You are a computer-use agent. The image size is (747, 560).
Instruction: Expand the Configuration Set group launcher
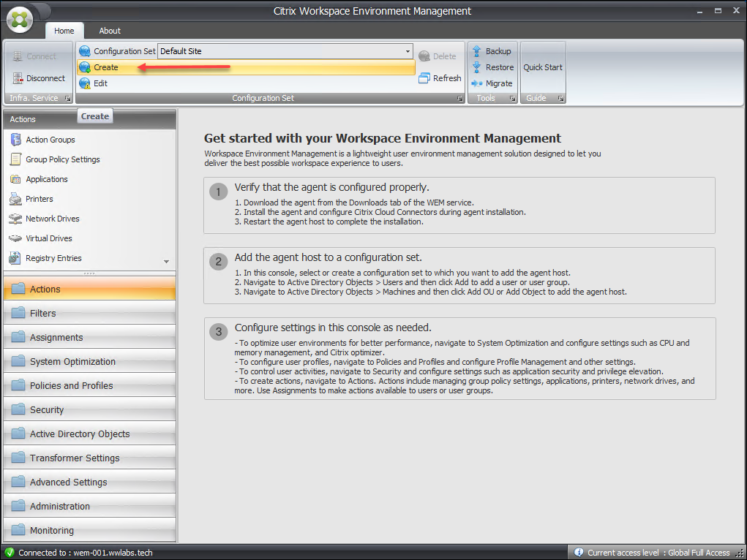pos(459,99)
